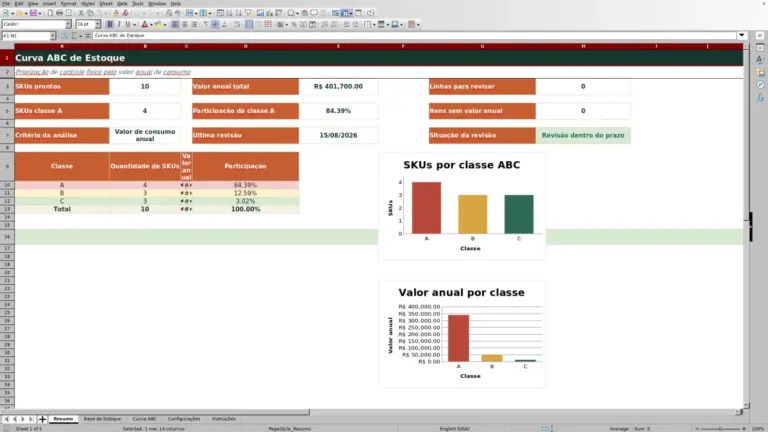Click the Clone Formatting paintbrush icon
Viewport: 768px width, 432px height.
(x=116, y=13)
